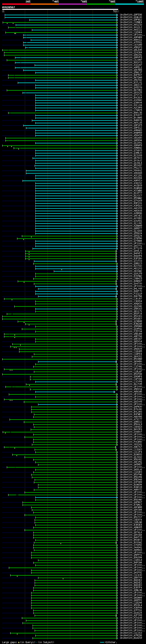Open hit UniRef100_Q1WLU0

131,17
